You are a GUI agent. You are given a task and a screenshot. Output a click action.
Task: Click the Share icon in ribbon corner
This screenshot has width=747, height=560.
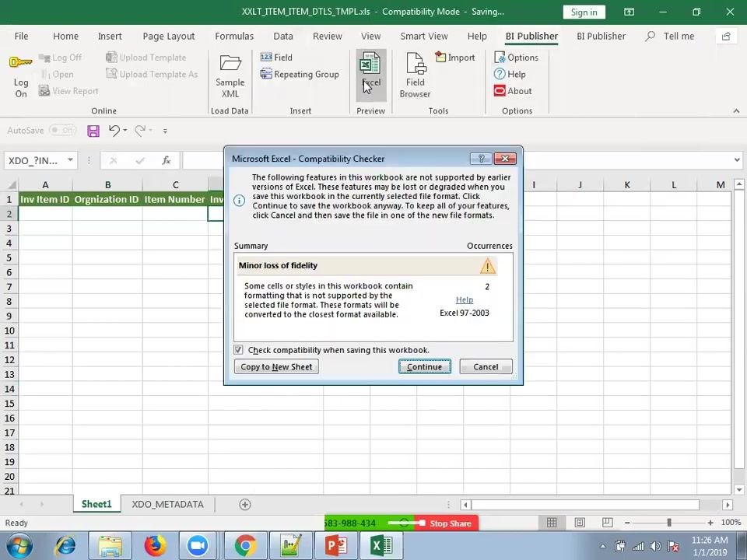coord(726,37)
